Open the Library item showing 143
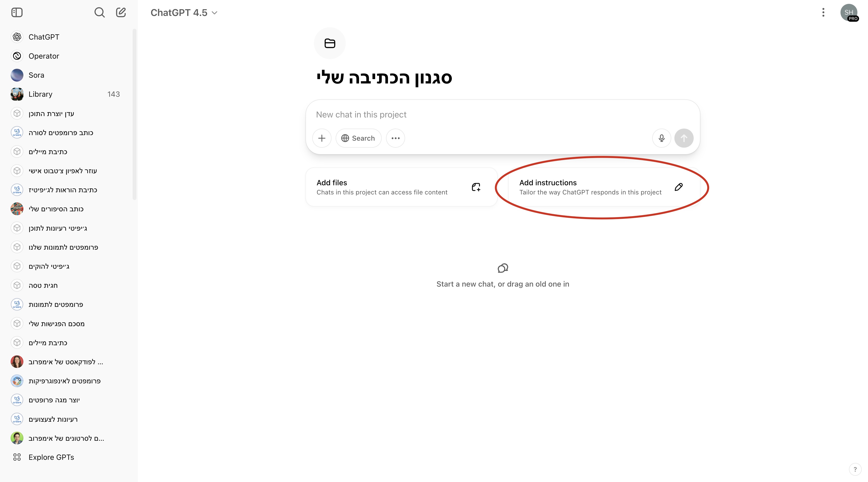 41,94
